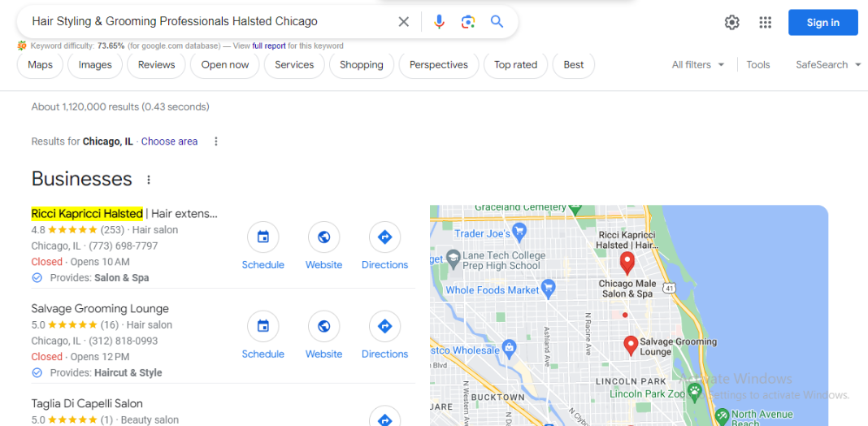This screenshot has height=426, width=868.
Task: Select the Images filter tab
Action: click(94, 65)
